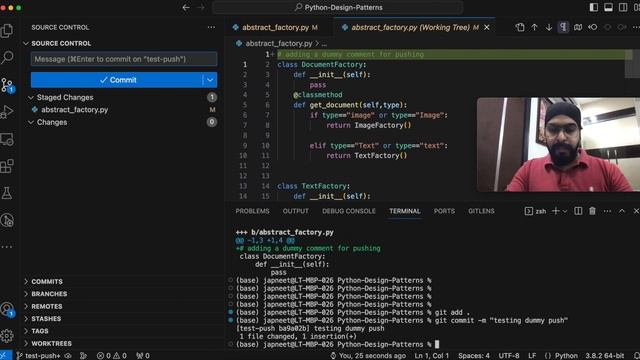This screenshot has width=640, height=360.
Task: Open the Source Control view icon
Action: 7,85
